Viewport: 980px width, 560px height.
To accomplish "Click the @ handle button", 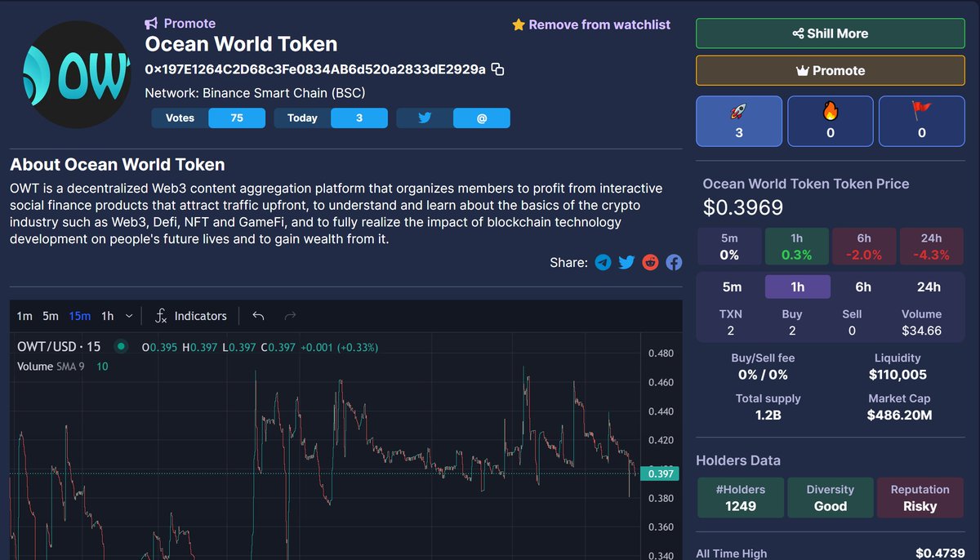I will [482, 118].
